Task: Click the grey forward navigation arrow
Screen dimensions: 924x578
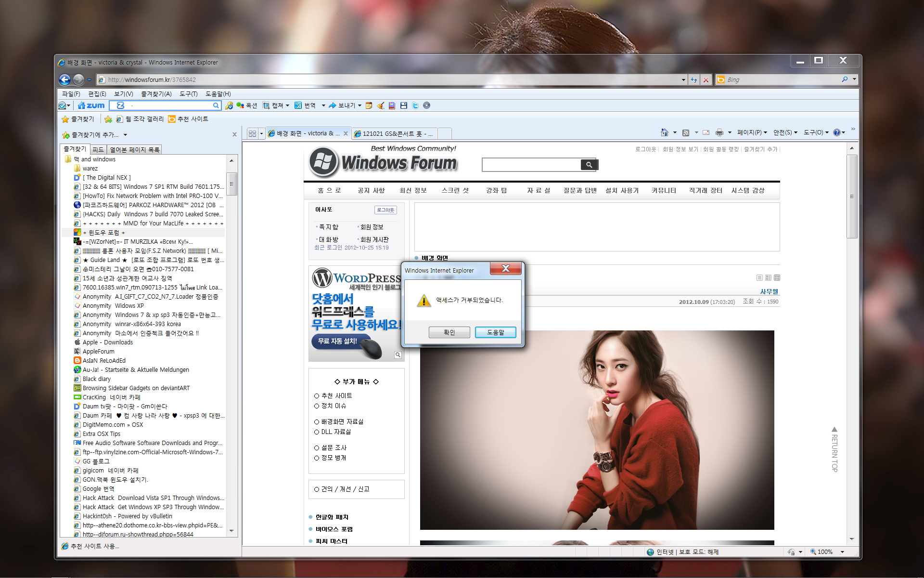Action: [x=79, y=79]
